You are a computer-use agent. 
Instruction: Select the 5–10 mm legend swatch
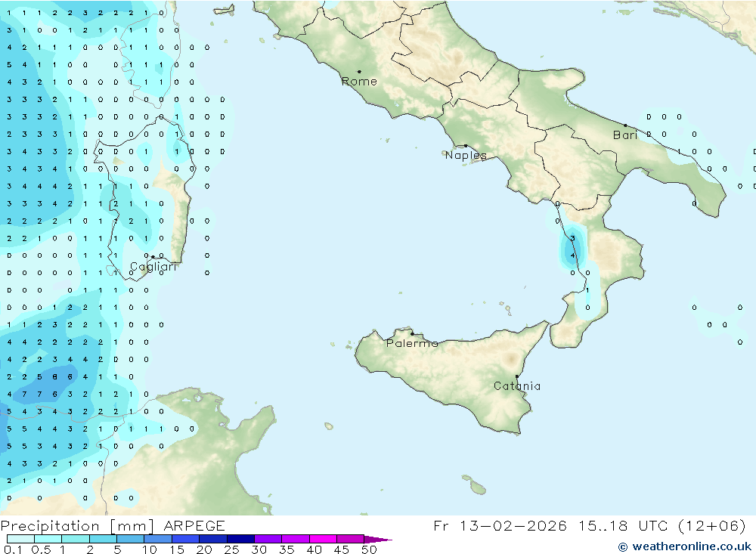(130, 539)
